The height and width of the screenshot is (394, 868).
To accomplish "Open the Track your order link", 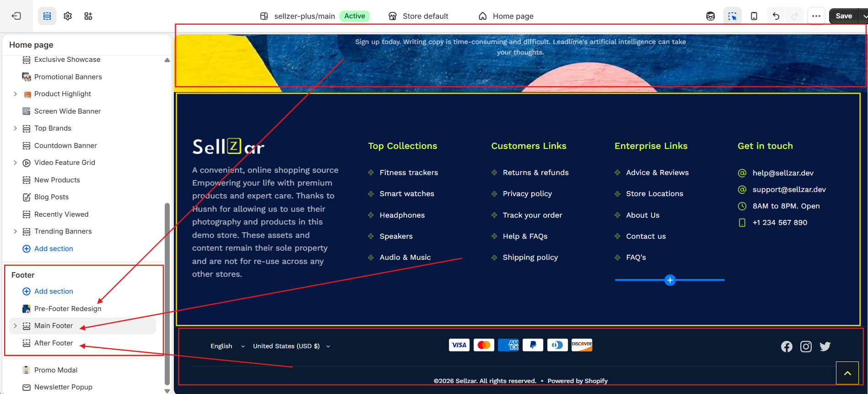I will pyautogui.click(x=533, y=215).
